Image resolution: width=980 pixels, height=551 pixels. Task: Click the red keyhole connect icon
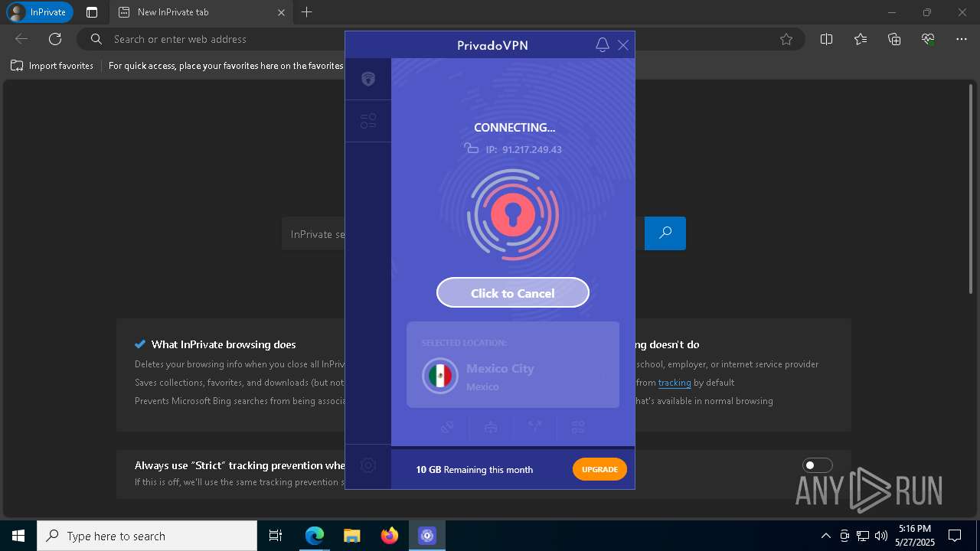pyautogui.click(x=513, y=216)
